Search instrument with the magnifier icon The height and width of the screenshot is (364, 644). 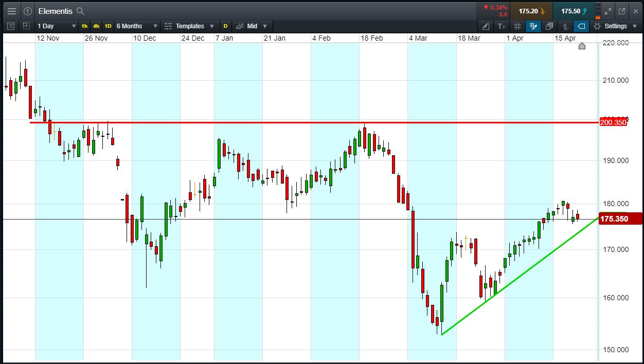(80, 11)
